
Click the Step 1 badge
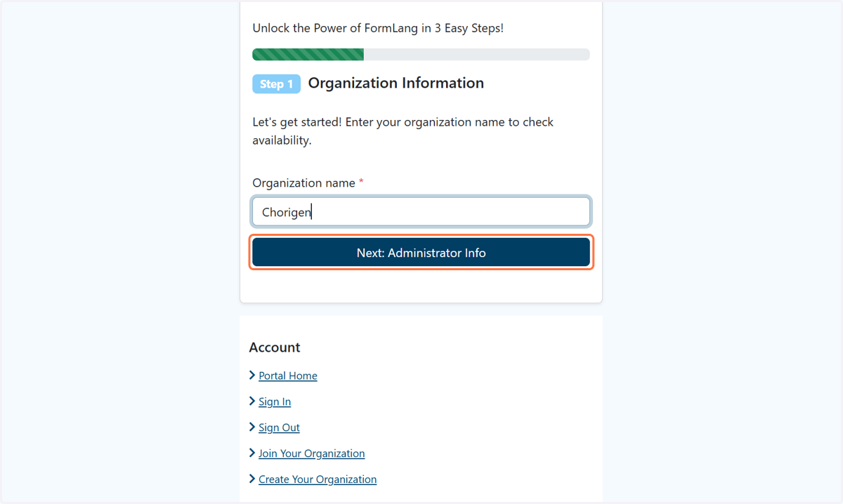(x=277, y=84)
